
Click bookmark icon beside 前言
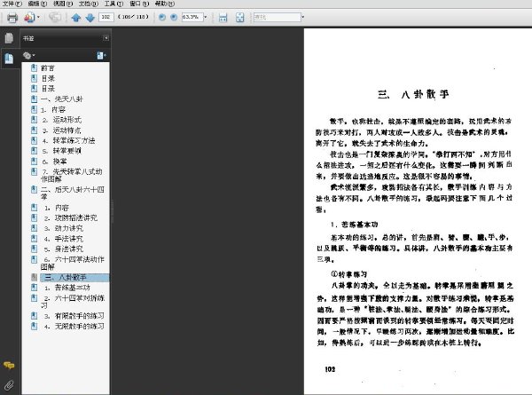pyautogui.click(x=34, y=68)
